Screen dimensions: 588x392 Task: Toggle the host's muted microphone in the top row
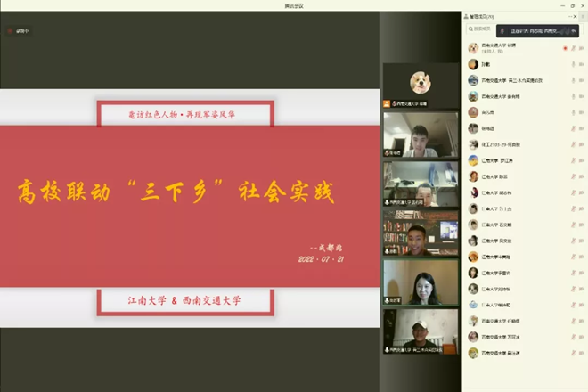click(x=573, y=48)
